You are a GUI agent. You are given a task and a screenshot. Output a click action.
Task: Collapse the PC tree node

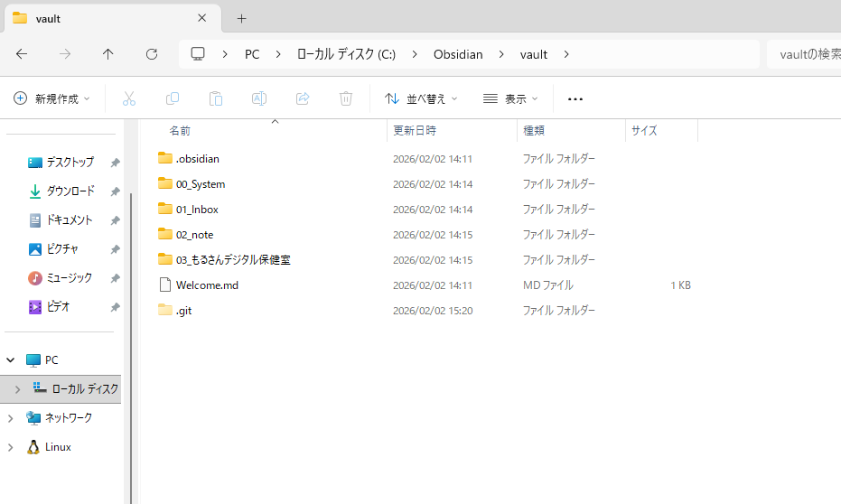coord(10,359)
